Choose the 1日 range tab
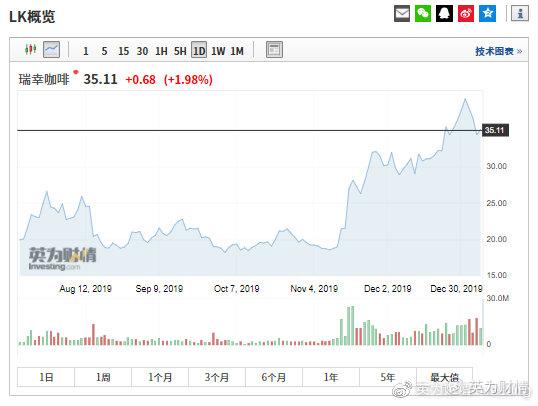This screenshot has height=406, width=538. point(46,377)
